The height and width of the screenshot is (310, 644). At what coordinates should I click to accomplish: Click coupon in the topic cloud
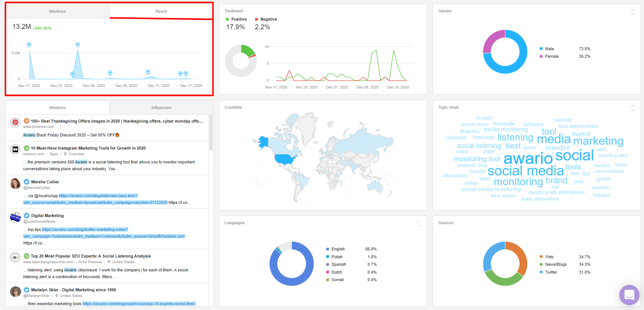[477, 171]
